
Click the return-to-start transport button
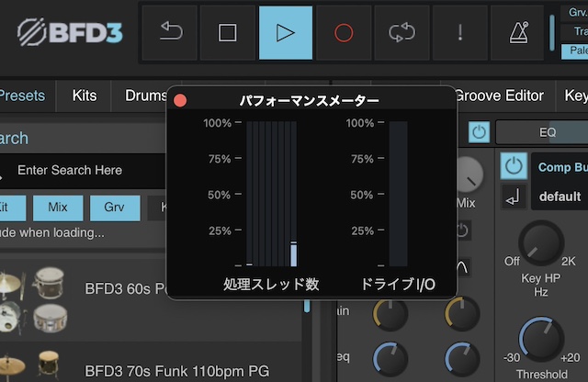click(169, 32)
